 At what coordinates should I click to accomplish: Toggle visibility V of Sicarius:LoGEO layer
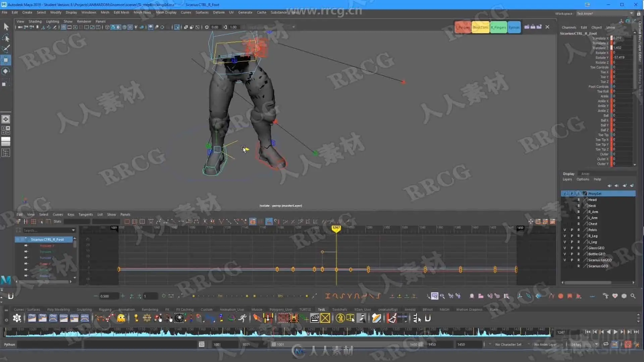click(x=565, y=260)
